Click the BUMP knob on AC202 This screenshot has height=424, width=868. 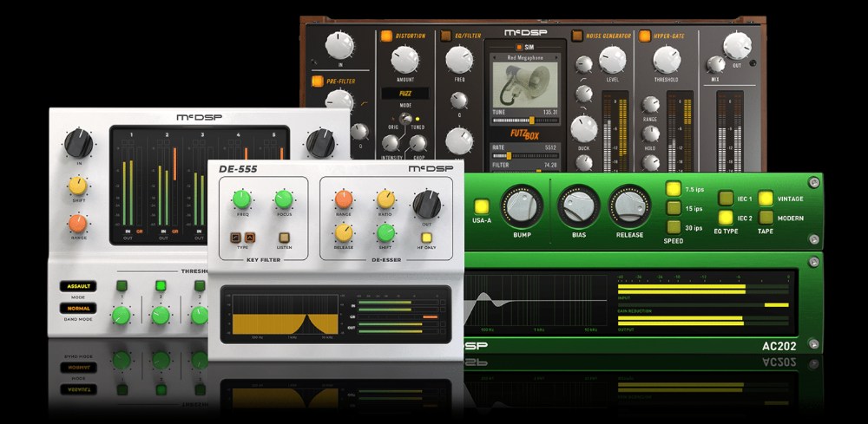[522, 206]
